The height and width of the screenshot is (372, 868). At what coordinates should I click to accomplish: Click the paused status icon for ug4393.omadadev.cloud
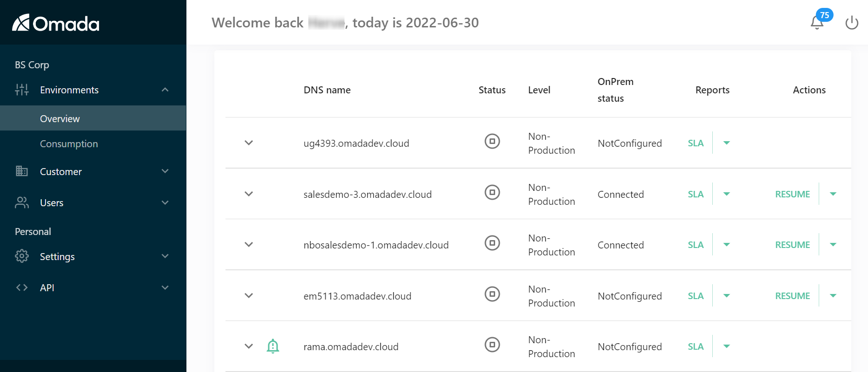[492, 141]
